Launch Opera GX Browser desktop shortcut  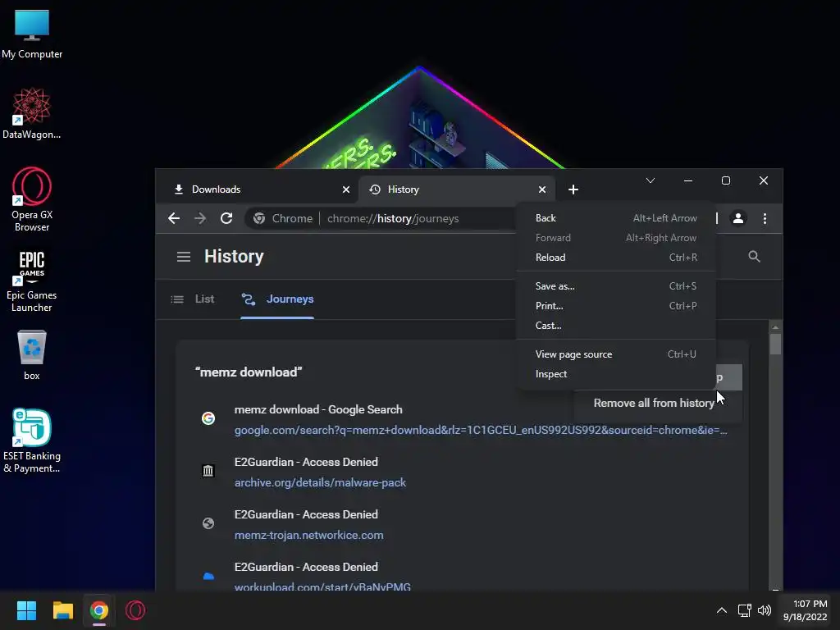point(32,199)
